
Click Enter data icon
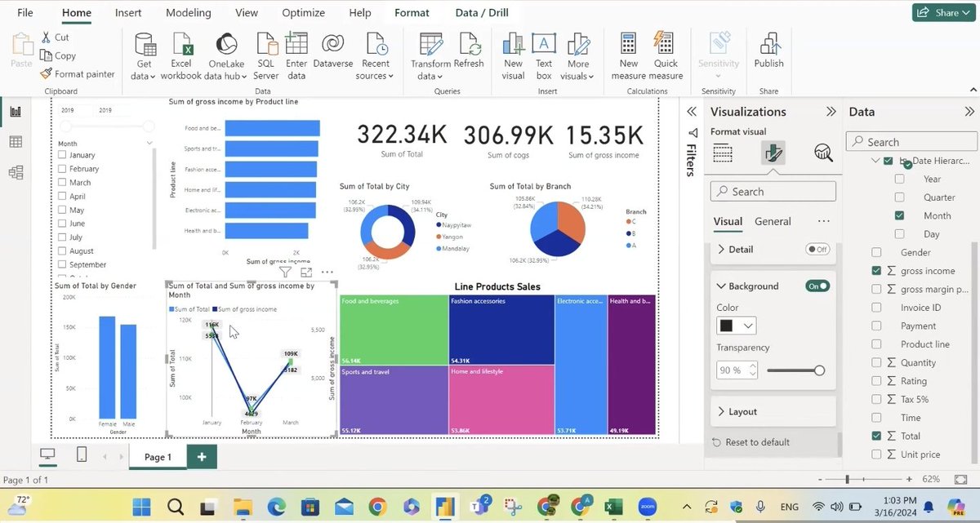pos(296,46)
